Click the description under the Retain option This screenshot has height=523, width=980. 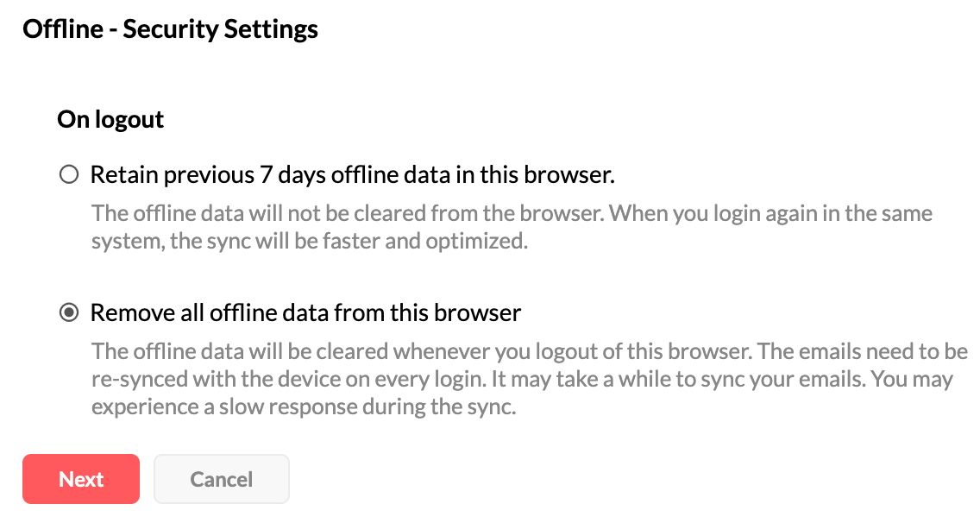click(x=512, y=226)
